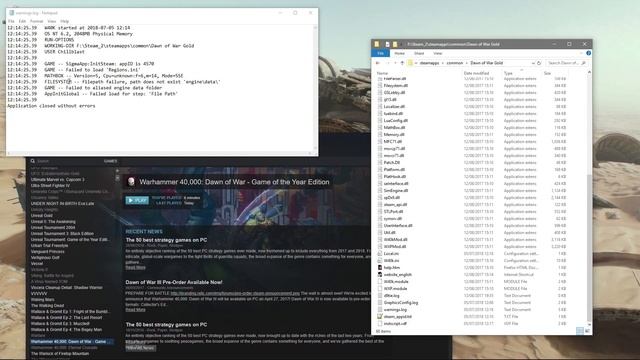
Task: Open the File tab in File Explorer
Action: pyautogui.click(x=380, y=53)
